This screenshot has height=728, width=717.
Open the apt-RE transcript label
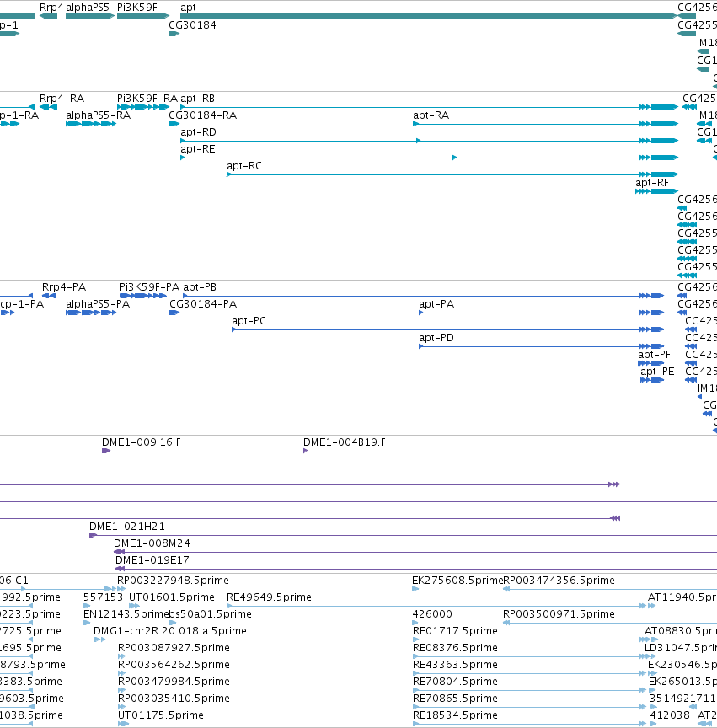pos(198,149)
